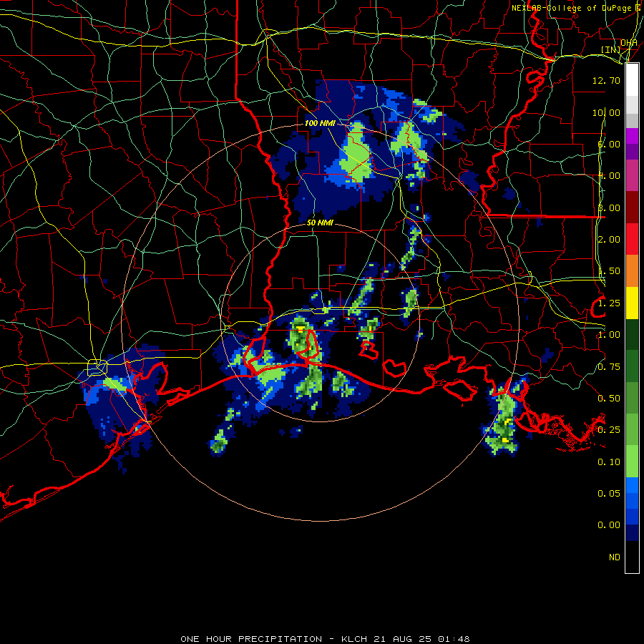Click the 1.50 legend value
644x644 pixels.
point(609,271)
